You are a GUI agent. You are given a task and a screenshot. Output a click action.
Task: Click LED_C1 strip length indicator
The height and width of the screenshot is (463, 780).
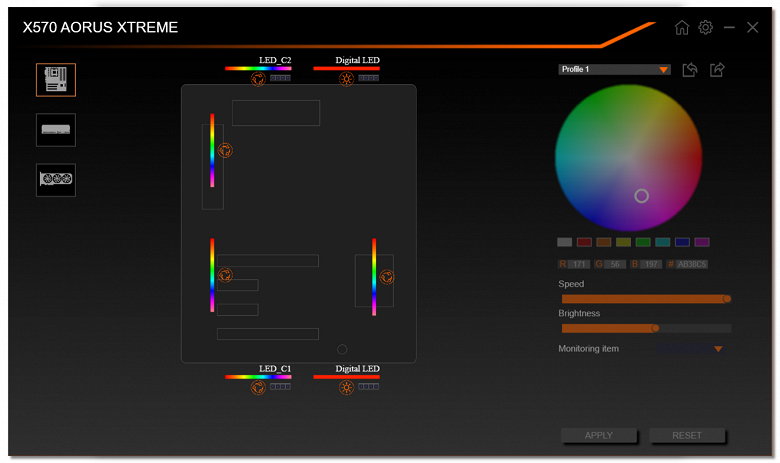[x=280, y=386]
